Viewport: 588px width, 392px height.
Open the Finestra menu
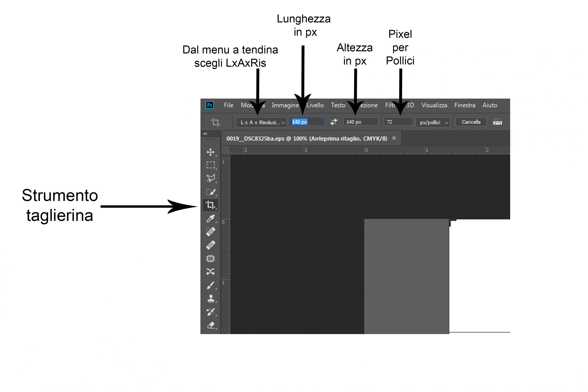tap(465, 105)
